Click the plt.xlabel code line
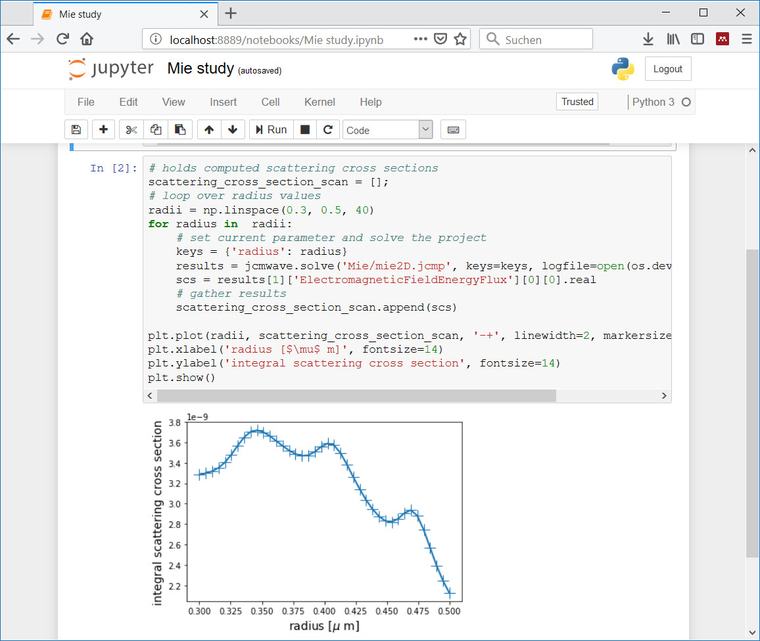This screenshot has height=641, width=760. [295, 349]
